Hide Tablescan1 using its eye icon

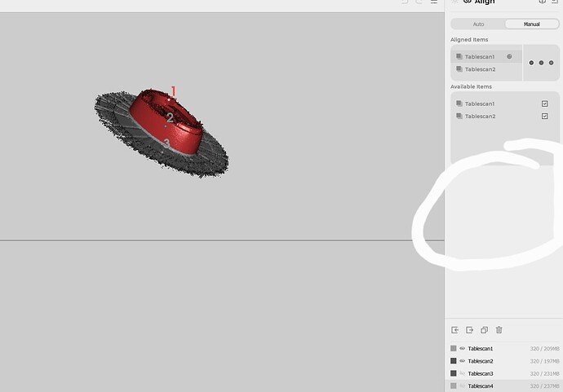[x=463, y=348]
